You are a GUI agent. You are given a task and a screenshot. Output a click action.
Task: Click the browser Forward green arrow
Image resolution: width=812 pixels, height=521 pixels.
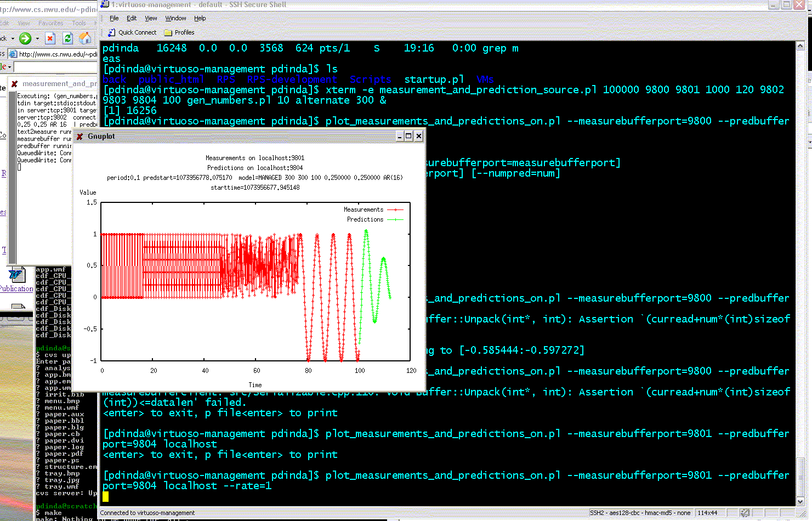(x=25, y=38)
